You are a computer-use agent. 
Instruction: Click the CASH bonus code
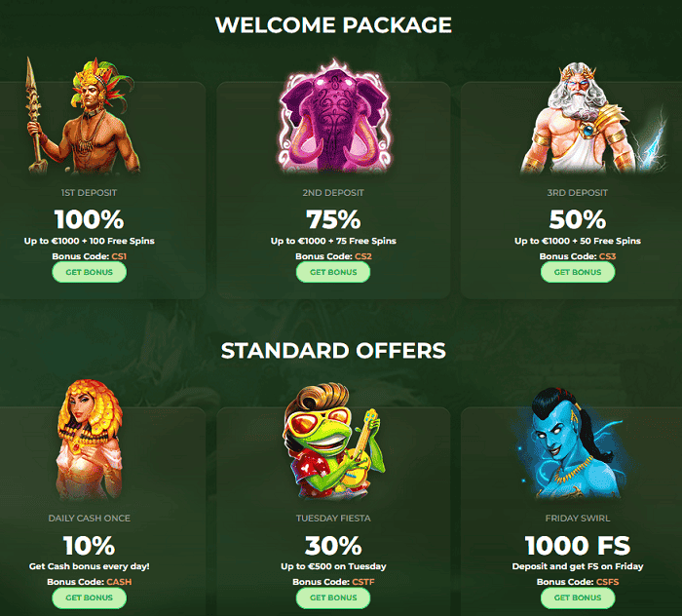pyautogui.click(x=119, y=582)
